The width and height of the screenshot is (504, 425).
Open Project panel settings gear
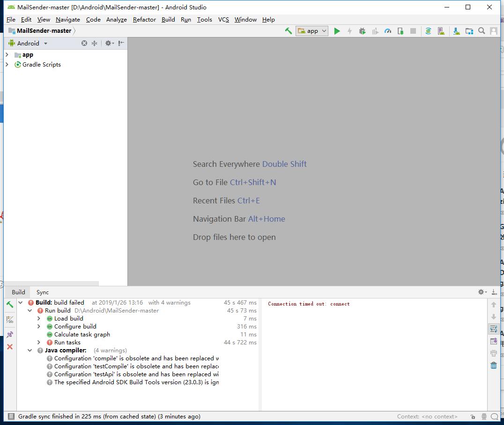coord(109,43)
